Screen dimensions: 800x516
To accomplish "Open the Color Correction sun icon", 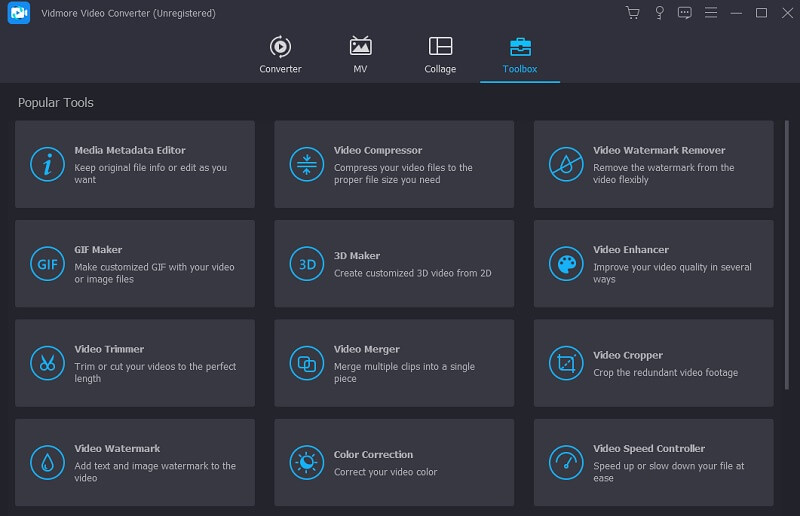I will click(307, 462).
